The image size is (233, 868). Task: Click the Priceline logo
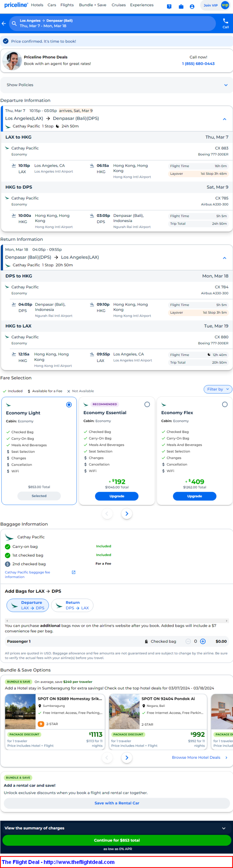coord(16,5)
